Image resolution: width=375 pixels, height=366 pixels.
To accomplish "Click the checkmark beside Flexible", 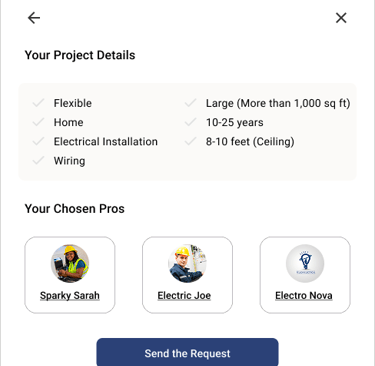I will (39, 103).
